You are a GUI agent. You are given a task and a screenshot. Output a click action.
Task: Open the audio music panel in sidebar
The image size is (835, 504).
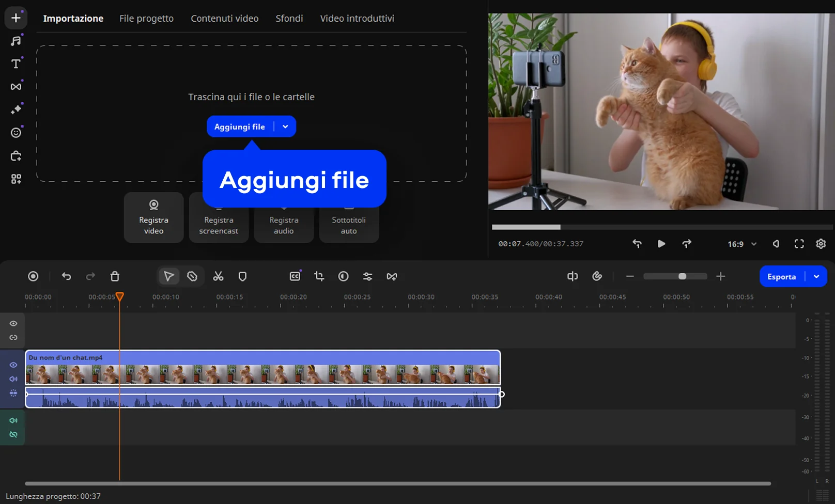point(16,41)
